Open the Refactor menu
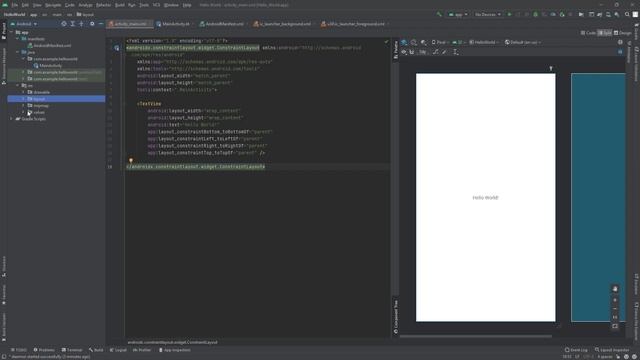The width and height of the screenshot is (640, 360). click(103, 5)
